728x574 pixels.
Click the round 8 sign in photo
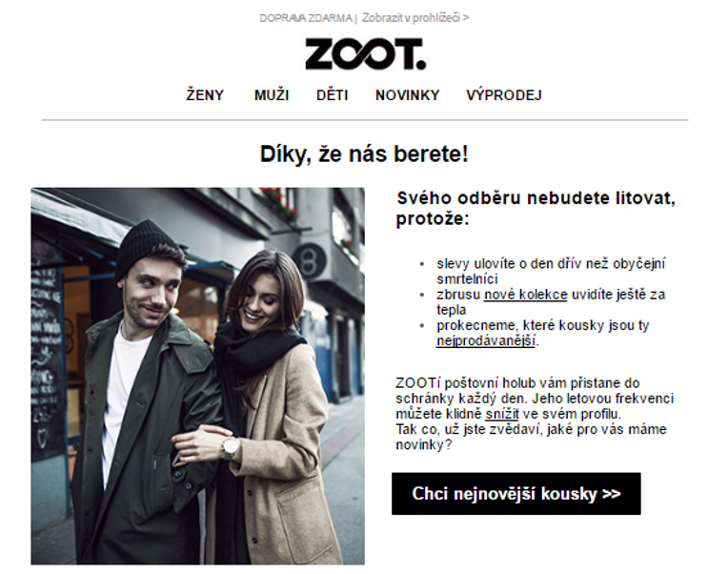pyautogui.click(x=310, y=261)
